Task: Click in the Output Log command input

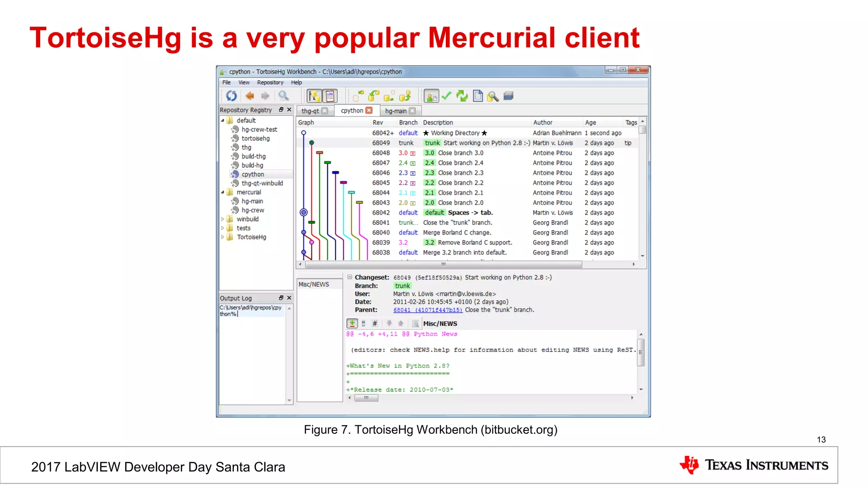Action: pyautogui.click(x=252, y=353)
